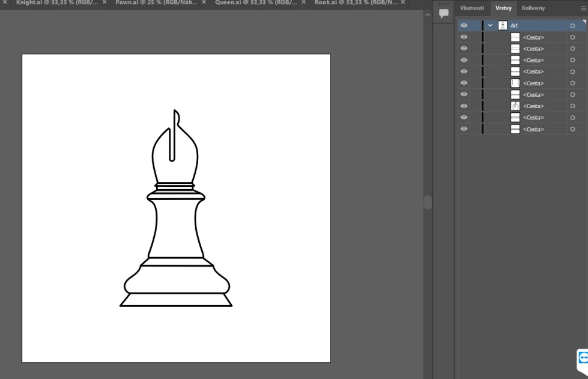This screenshot has width=588, height=379.
Task: Open the layers panel hamburger menu
Action: (x=583, y=8)
